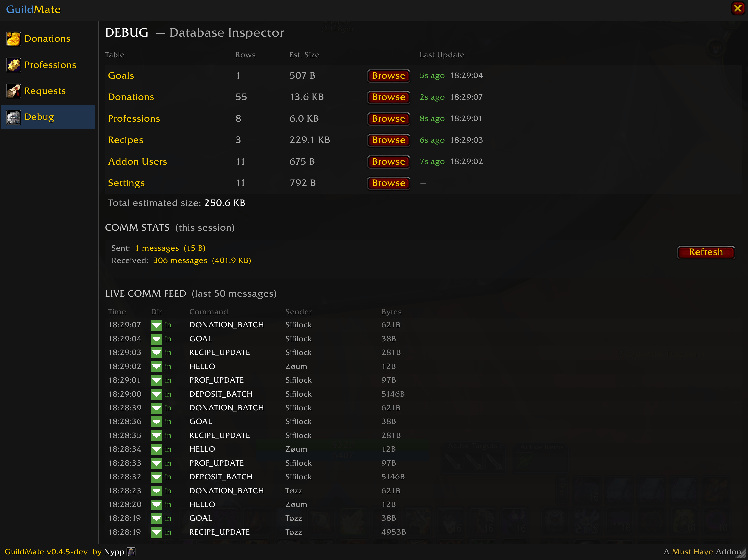Click the Command column header in feed
This screenshot has width=748, height=560.
tap(208, 312)
